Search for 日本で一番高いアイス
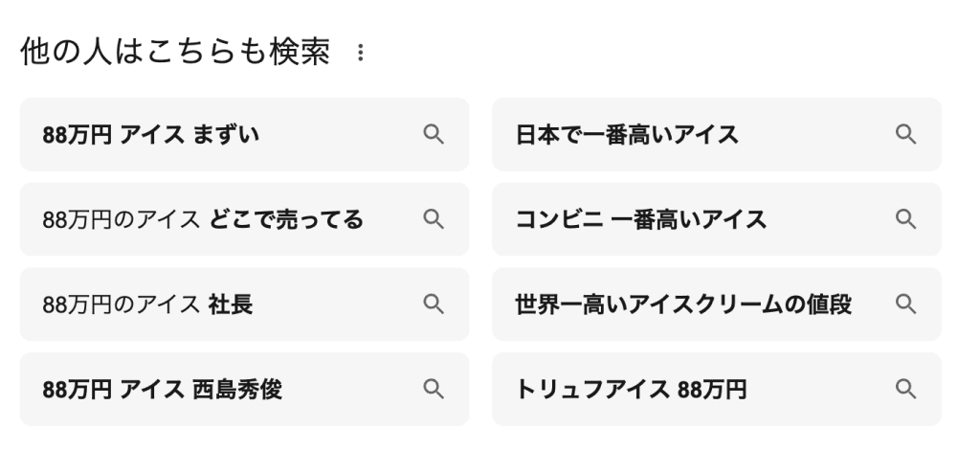This screenshot has height=450, width=980. [627, 135]
